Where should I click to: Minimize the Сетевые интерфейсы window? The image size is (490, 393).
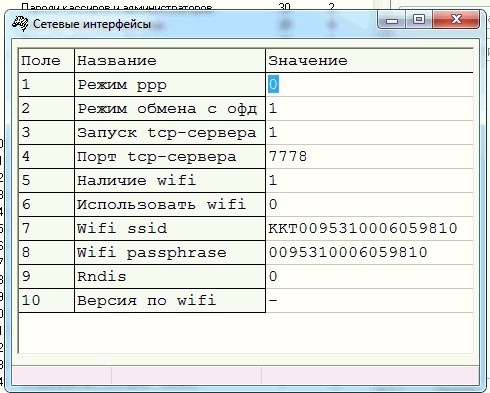392,20
